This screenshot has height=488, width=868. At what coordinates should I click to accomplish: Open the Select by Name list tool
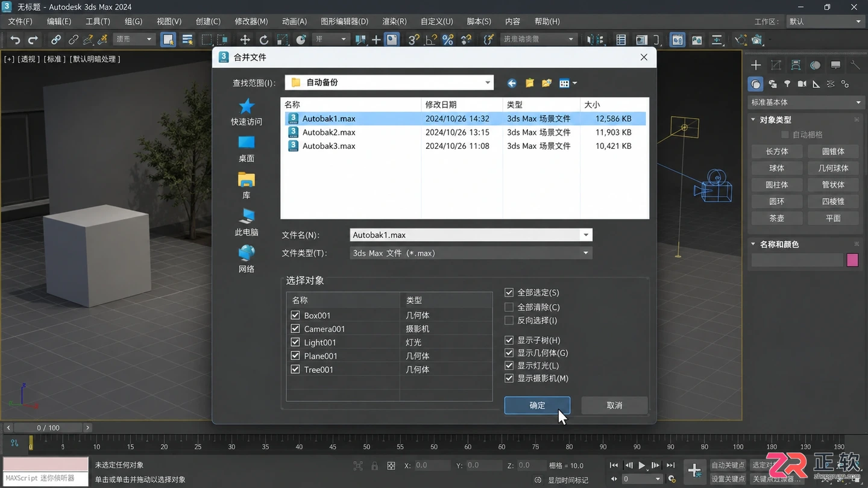pyautogui.click(x=187, y=40)
